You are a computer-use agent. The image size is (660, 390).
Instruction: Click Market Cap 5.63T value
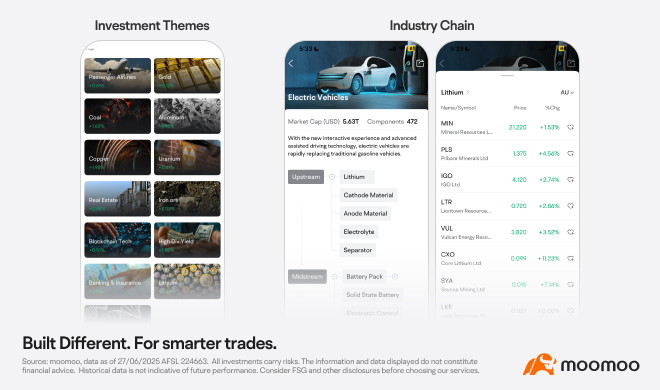coord(351,122)
